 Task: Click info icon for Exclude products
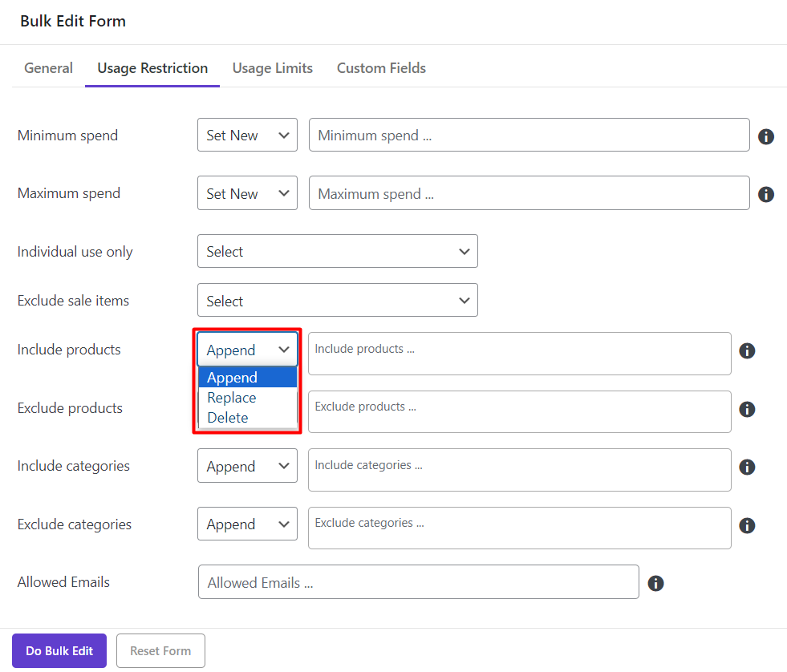pos(747,409)
